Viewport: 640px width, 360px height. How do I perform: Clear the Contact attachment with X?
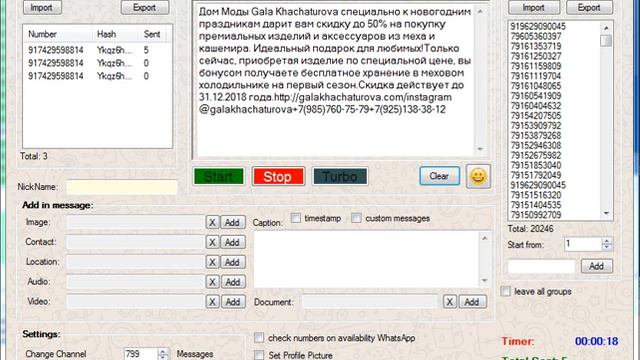(212, 242)
